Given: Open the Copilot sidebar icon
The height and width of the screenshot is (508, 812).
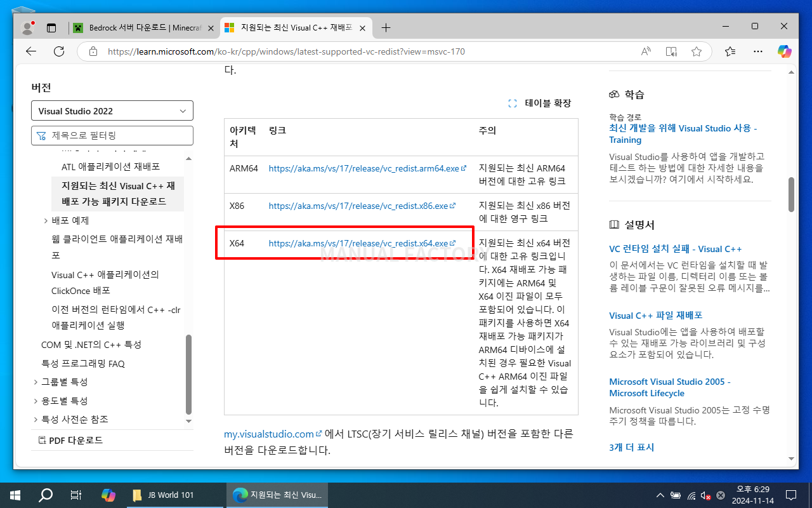Looking at the screenshot, I should [785, 51].
